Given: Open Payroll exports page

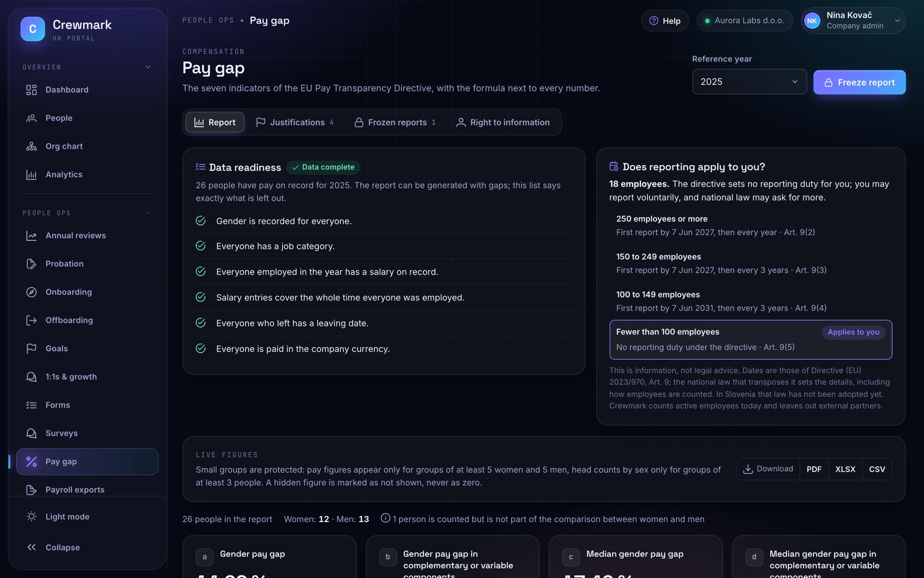Looking at the screenshot, I should coord(87,489).
